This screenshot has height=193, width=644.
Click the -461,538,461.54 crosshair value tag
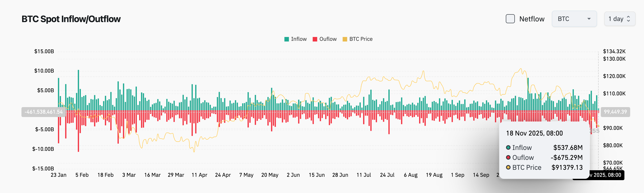pos(44,112)
